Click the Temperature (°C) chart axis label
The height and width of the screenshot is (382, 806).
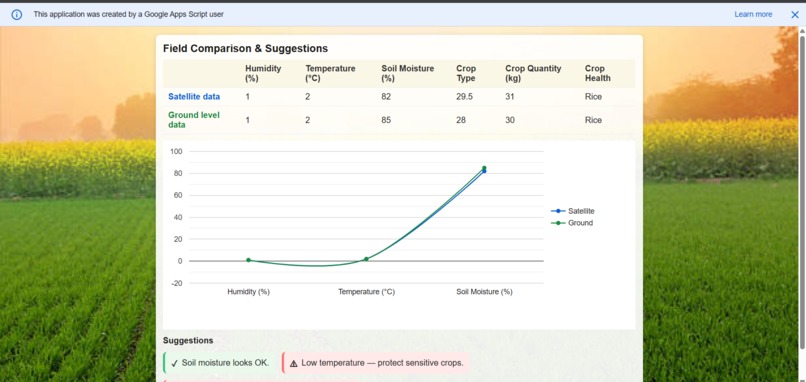coord(367,292)
